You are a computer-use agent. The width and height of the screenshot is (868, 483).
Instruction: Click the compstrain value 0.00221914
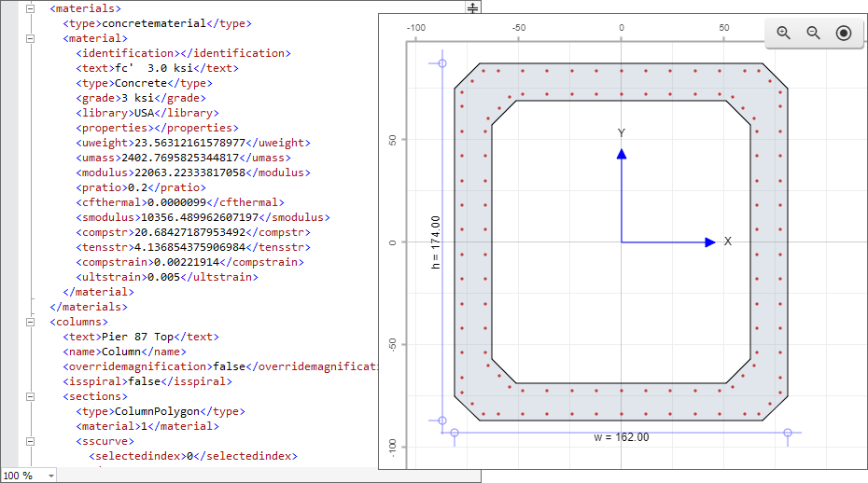(187, 263)
